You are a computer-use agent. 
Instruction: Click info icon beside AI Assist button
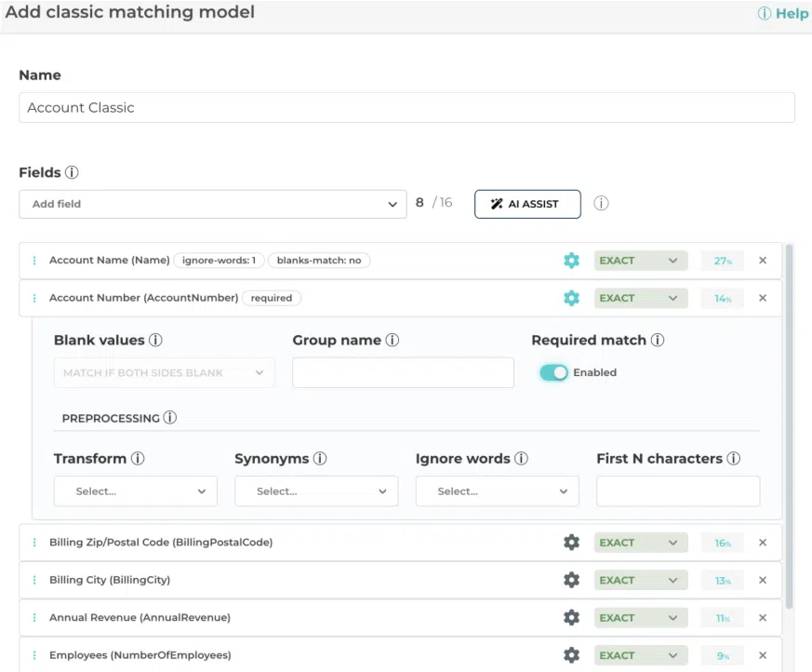(601, 203)
